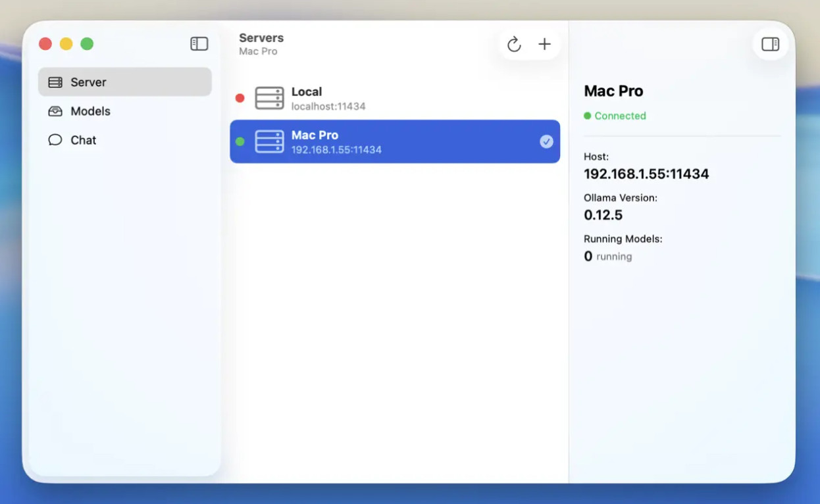Maximize the window with green button

(x=87, y=44)
